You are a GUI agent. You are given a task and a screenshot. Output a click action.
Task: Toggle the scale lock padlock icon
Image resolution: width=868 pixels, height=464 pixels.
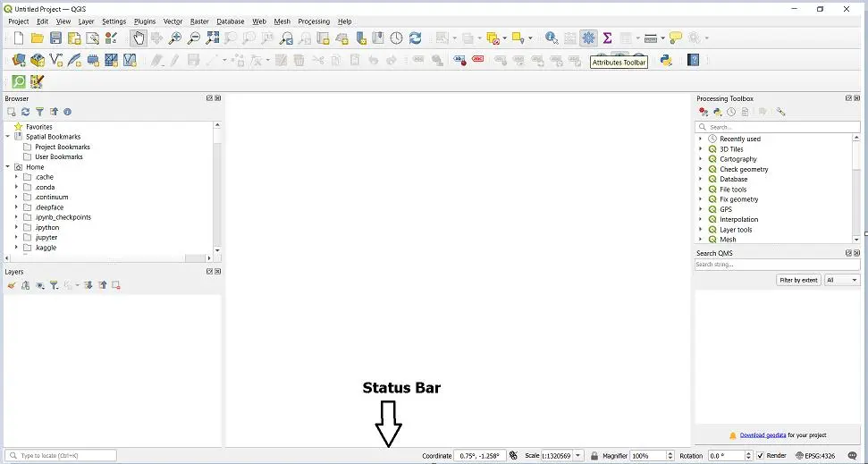[594, 456]
